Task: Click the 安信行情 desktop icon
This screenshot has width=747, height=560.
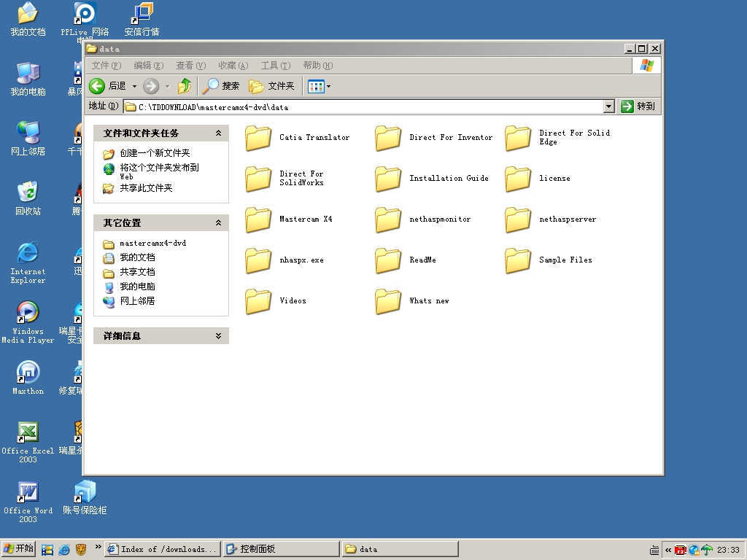Action: [142, 19]
